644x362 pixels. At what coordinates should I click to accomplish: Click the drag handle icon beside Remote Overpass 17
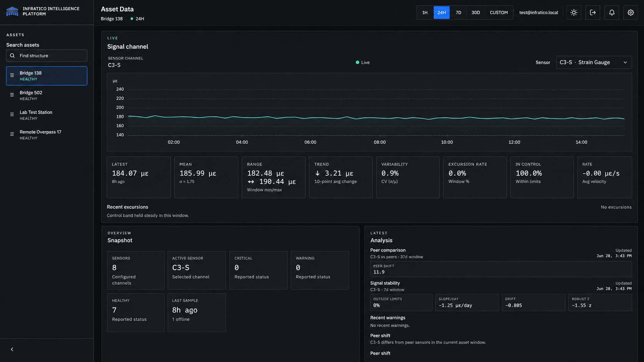tap(12, 134)
